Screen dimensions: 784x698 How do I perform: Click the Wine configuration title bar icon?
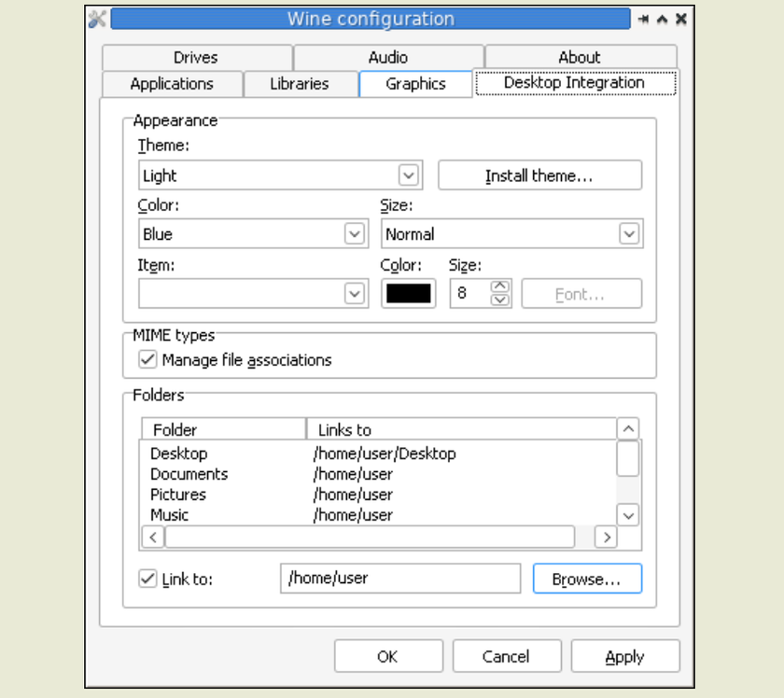pyautogui.click(x=97, y=19)
